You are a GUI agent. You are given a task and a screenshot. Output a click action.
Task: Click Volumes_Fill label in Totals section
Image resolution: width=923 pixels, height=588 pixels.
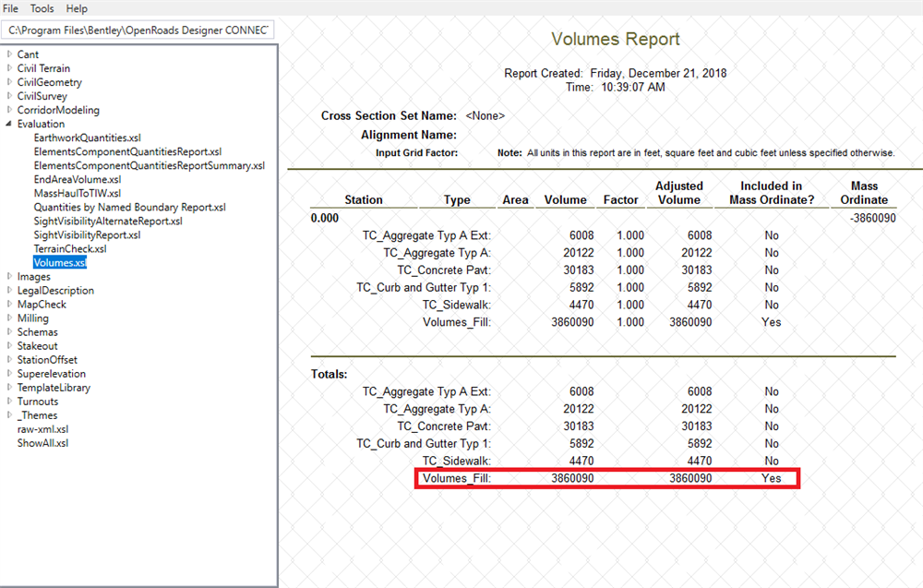457,478
